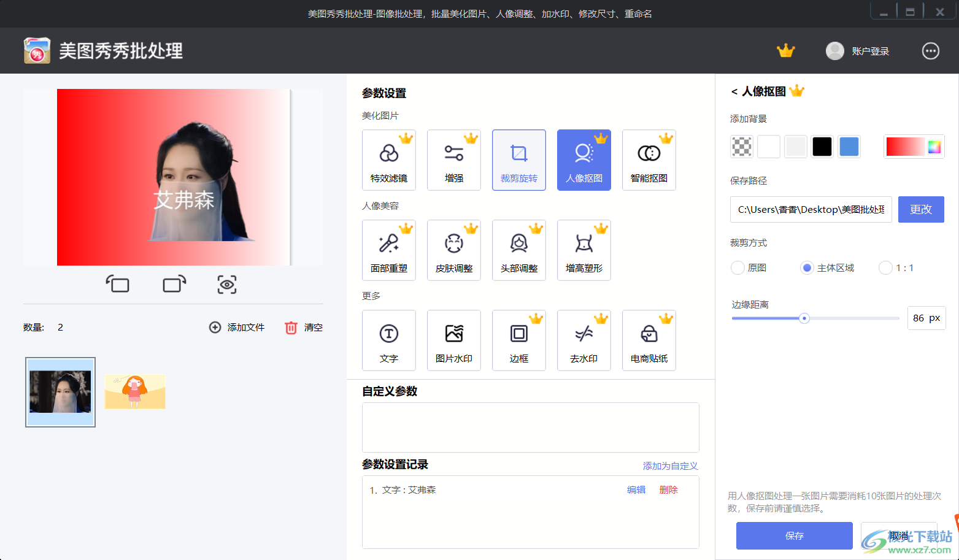The image size is (959, 560).
Task: Open the 文字 text tool
Action: click(x=389, y=340)
